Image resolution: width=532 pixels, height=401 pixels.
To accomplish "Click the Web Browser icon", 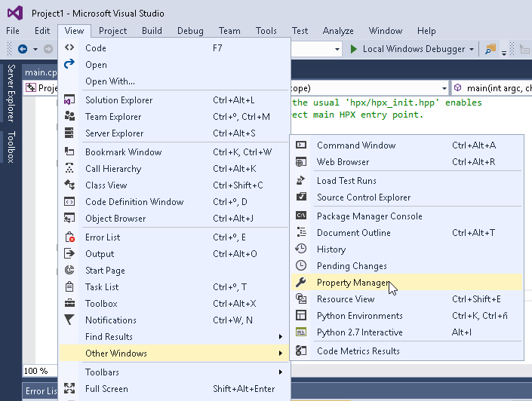I will [x=301, y=162].
